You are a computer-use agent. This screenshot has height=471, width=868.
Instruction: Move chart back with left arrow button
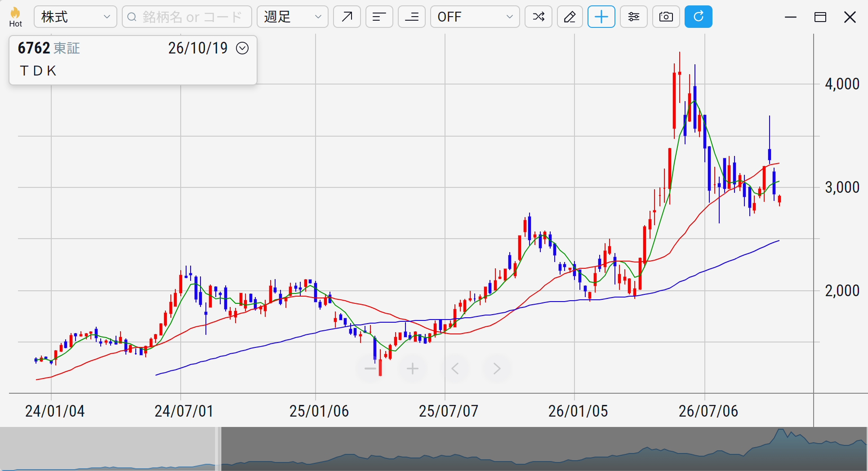click(x=455, y=369)
